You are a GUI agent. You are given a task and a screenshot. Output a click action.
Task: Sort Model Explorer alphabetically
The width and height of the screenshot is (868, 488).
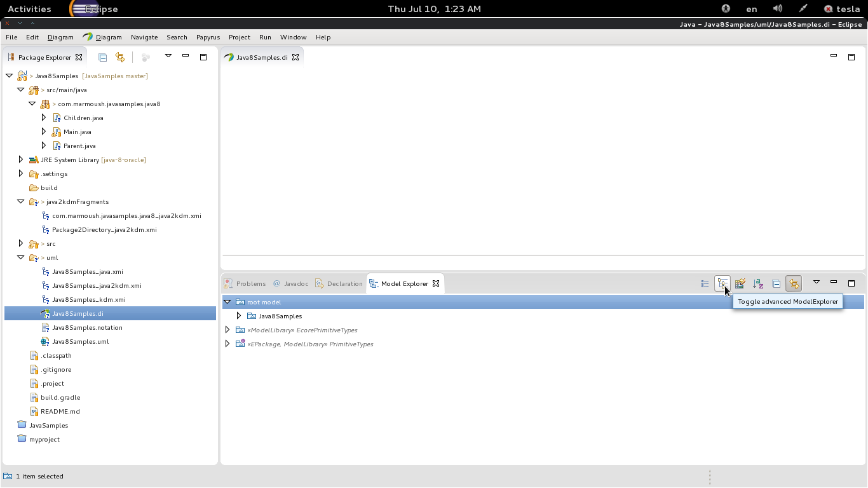pos(758,283)
